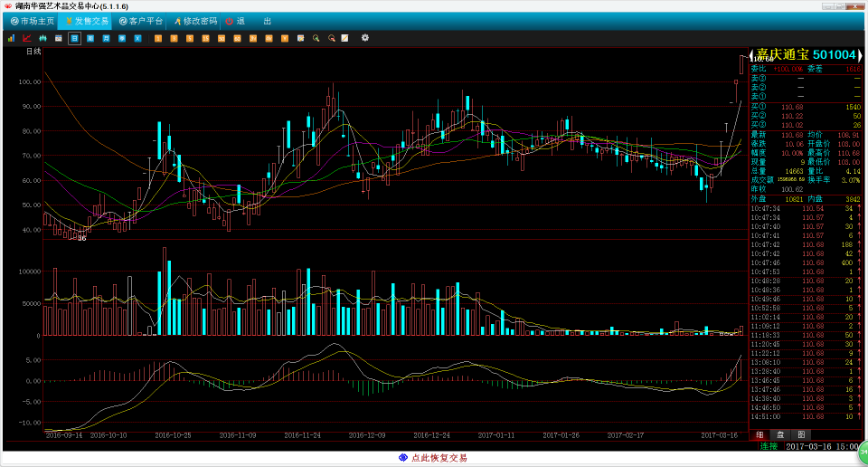Go to previous product with left arrow
Screen dimensions: 868x467
pyautogui.click(x=751, y=55)
